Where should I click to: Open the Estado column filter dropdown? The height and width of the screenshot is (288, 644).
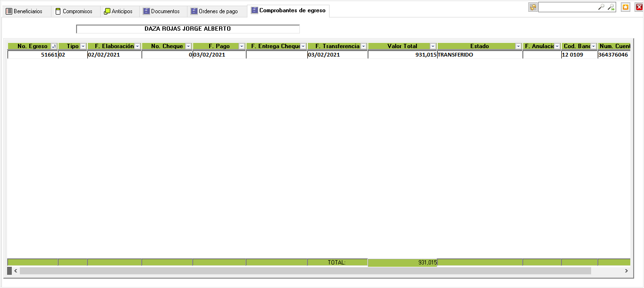tap(518, 46)
